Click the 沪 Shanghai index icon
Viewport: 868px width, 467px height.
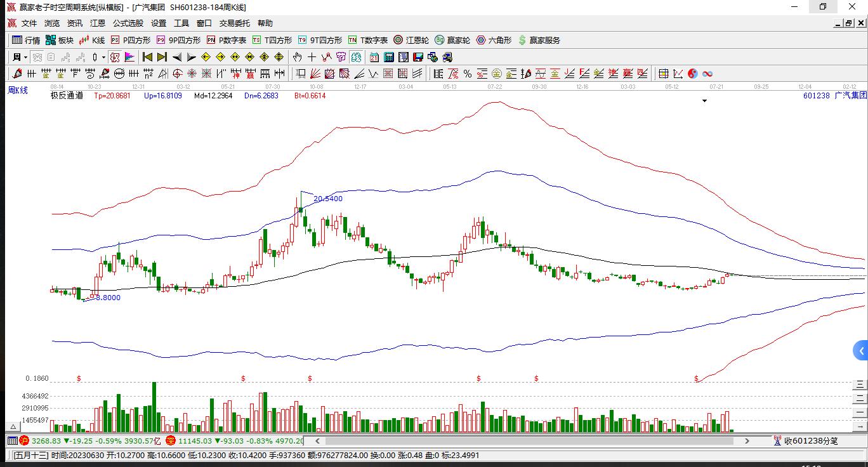click(24, 440)
